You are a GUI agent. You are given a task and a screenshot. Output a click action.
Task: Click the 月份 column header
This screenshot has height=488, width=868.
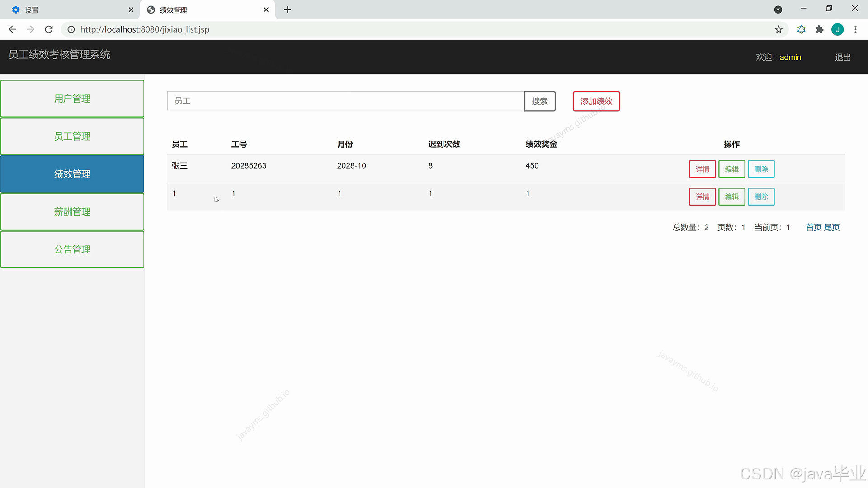(345, 144)
